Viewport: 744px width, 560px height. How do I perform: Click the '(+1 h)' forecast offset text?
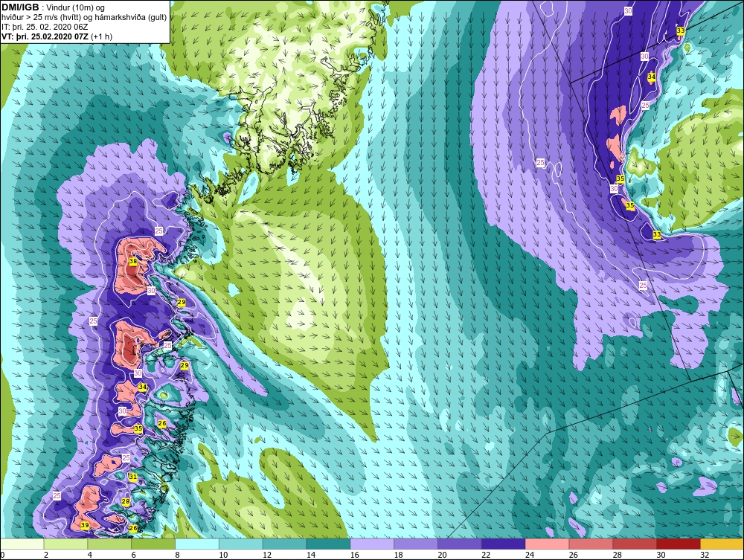tap(101, 36)
